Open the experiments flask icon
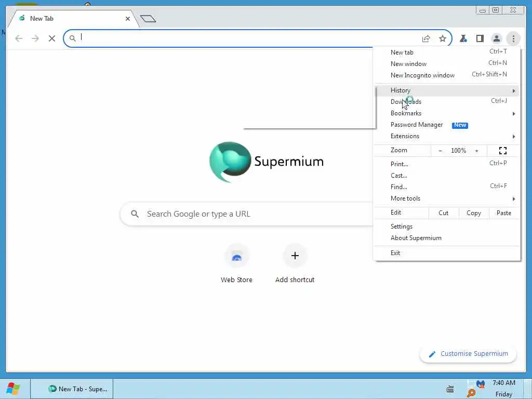This screenshot has height=399, width=532. coord(463,38)
